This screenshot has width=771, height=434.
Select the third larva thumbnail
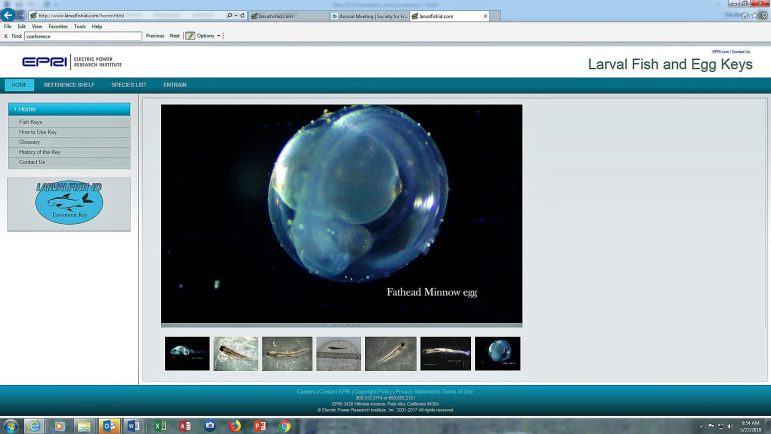click(287, 354)
